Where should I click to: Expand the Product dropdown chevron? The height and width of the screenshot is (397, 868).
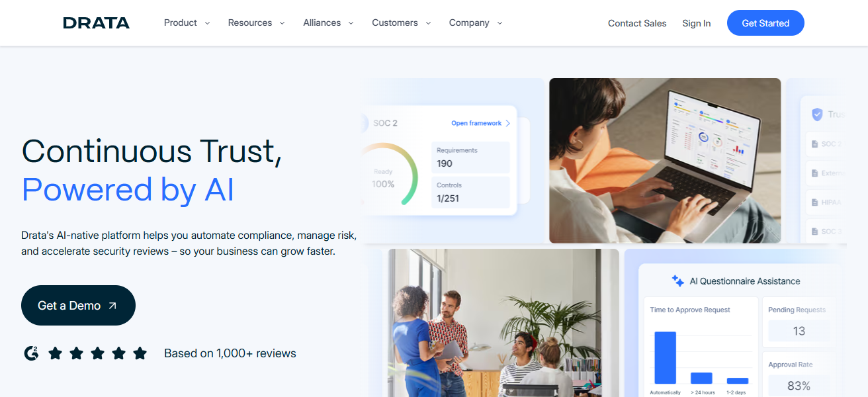coord(207,23)
